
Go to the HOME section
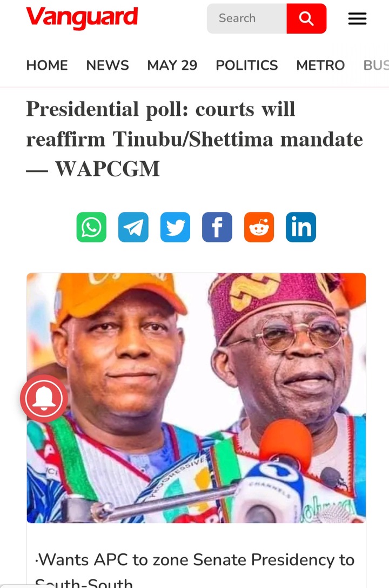[x=47, y=65]
